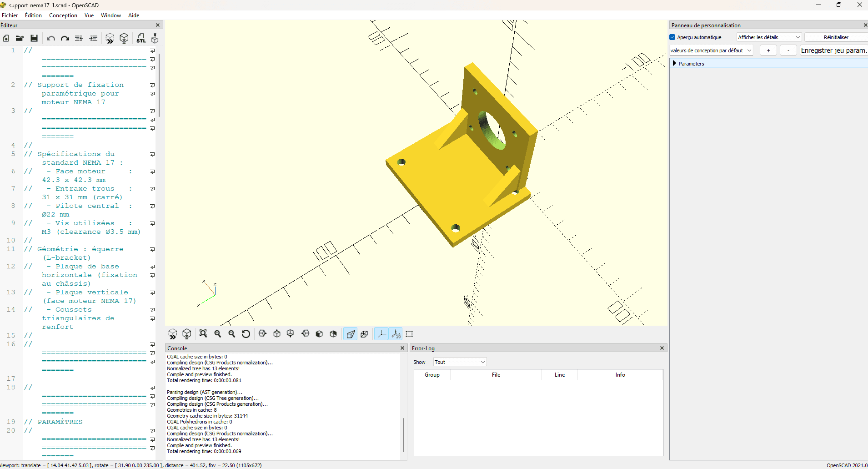
Task: Click the Réinitialiser button
Action: (836, 37)
